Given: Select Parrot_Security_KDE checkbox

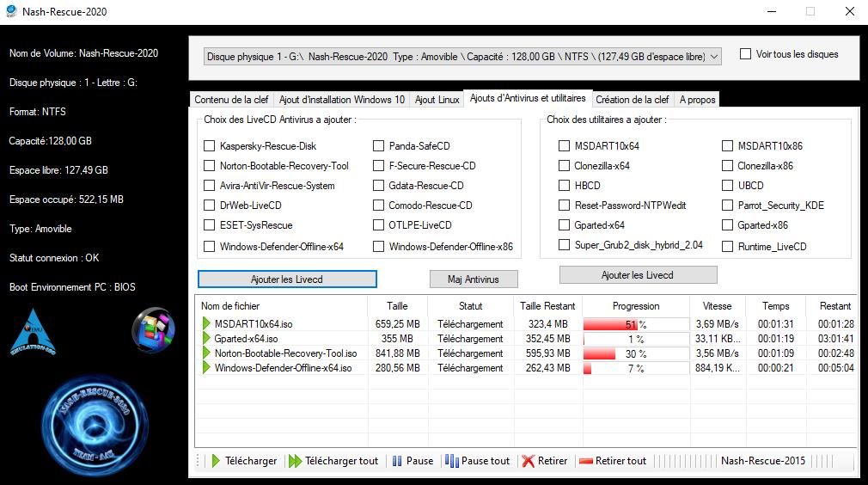Looking at the screenshot, I should pyautogui.click(x=727, y=205).
